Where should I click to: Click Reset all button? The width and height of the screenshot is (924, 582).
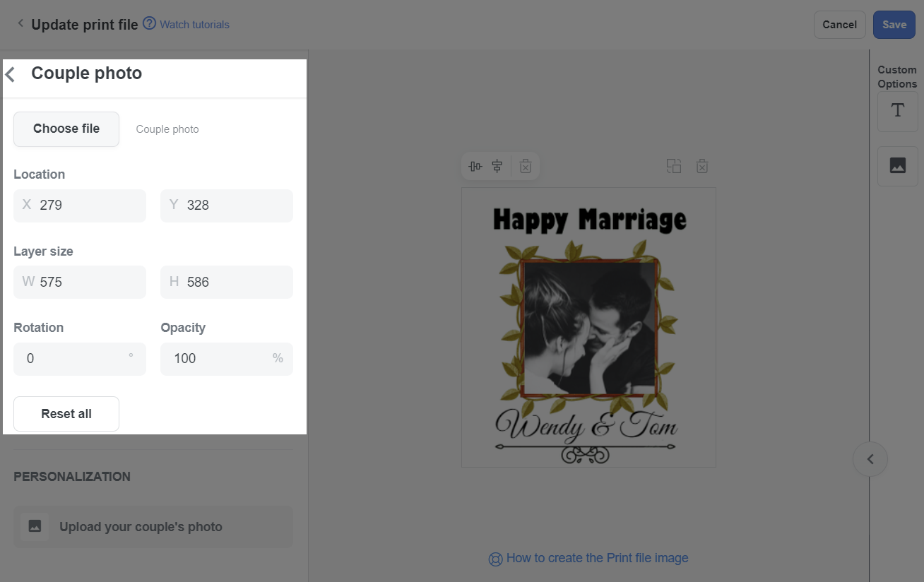point(66,414)
